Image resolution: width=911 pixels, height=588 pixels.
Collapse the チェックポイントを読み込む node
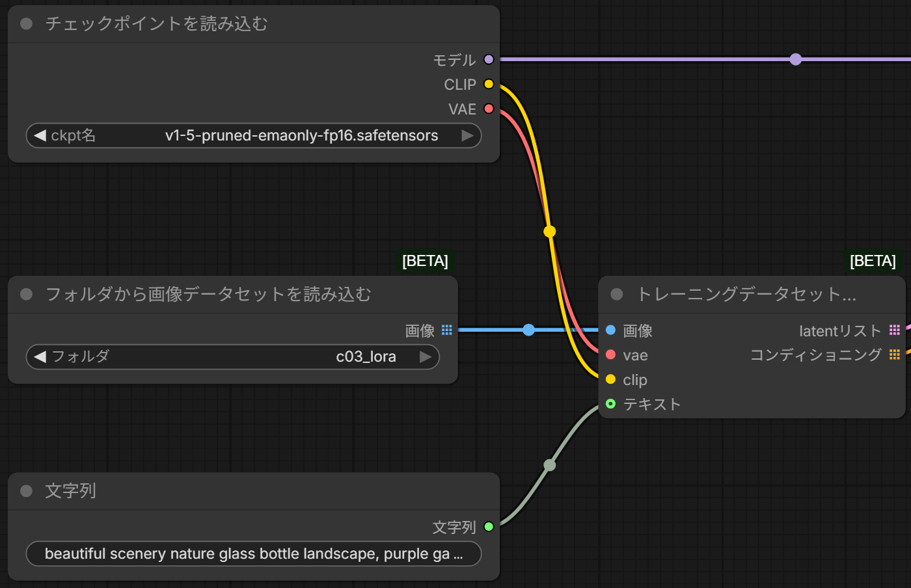tap(27, 24)
